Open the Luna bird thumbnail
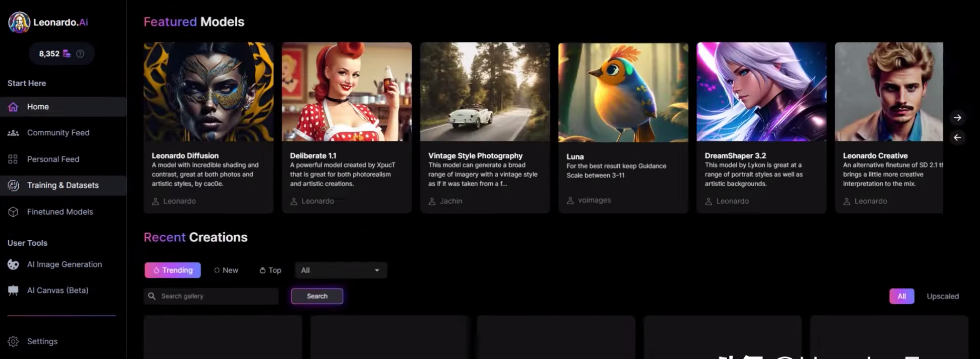Viewport: 980px width, 359px height. point(623,93)
